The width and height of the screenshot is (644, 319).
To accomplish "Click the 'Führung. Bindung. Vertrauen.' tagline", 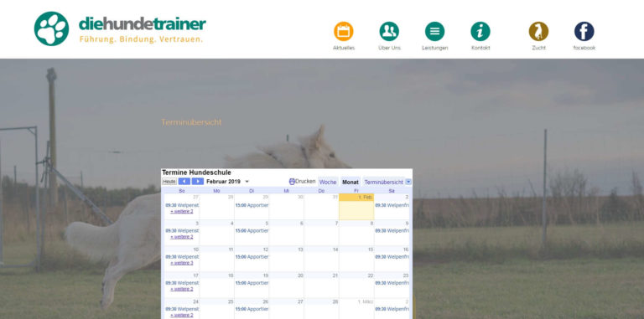I will tap(141, 39).
